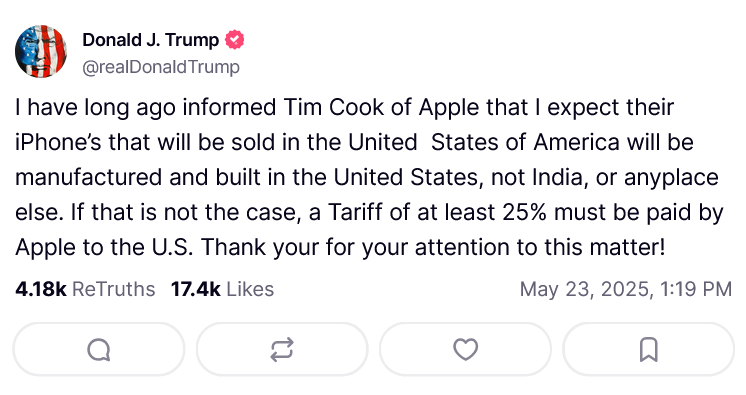This screenshot has height=395, width=746.
Task: Click the word "manufactured" in the post
Action: [x=89, y=178]
